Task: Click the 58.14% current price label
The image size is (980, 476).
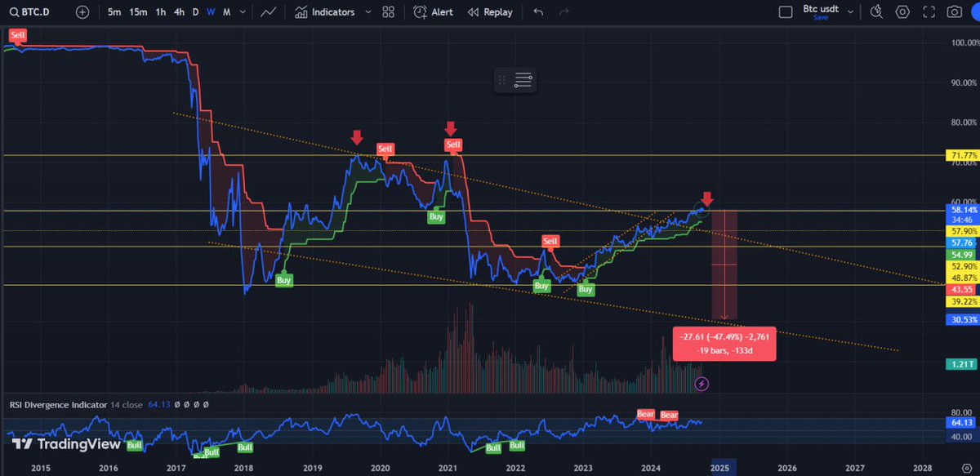Action: [x=964, y=210]
